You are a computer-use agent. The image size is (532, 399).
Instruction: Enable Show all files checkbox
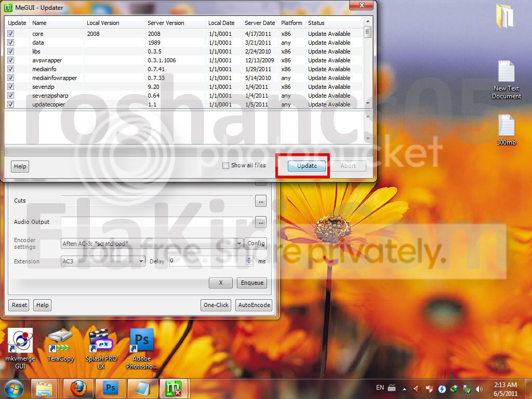tap(225, 166)
